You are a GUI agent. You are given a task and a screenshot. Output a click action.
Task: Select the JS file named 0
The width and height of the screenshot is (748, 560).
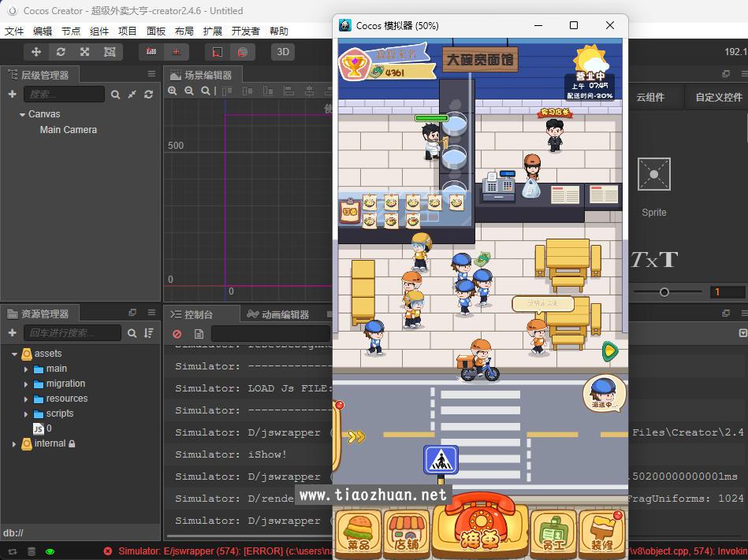click(43, 428)
